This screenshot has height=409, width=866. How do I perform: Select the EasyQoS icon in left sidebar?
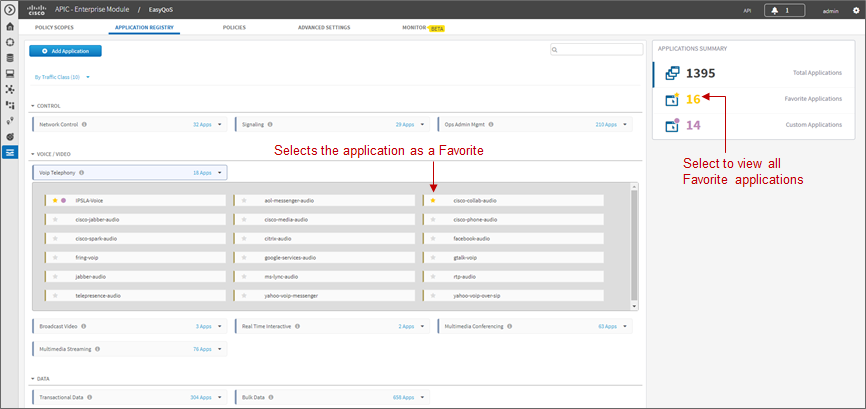[9, 152]
